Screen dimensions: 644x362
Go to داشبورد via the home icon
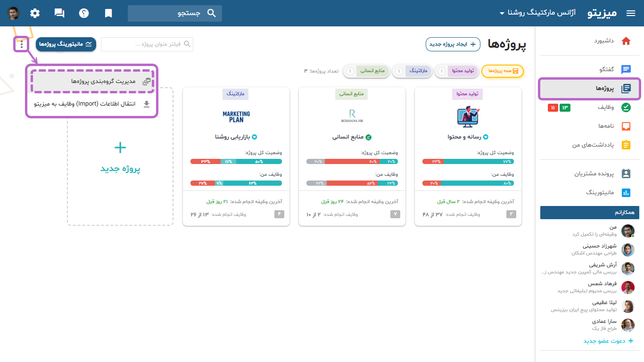coord(626,41)
